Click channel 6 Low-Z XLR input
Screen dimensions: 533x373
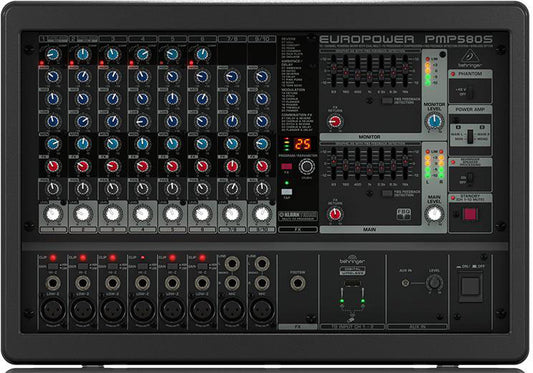pos(202,310)
